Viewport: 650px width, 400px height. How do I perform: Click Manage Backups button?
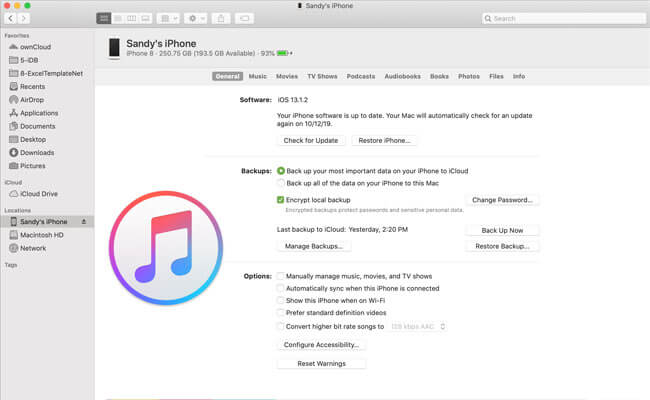(x=314, y=246)
